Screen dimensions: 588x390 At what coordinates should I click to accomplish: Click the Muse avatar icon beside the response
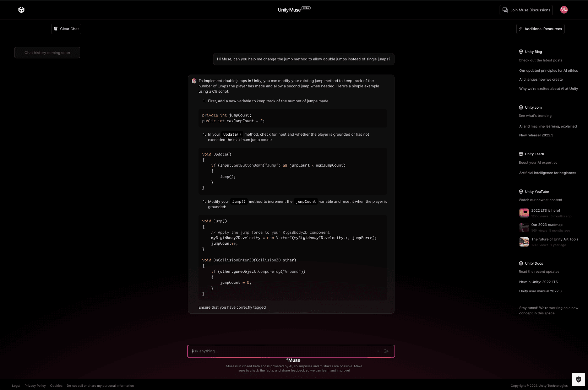click(194, 81)
